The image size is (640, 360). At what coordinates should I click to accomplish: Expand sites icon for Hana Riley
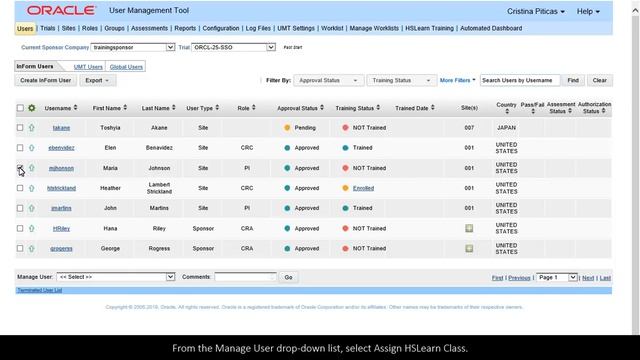point(469,228)
